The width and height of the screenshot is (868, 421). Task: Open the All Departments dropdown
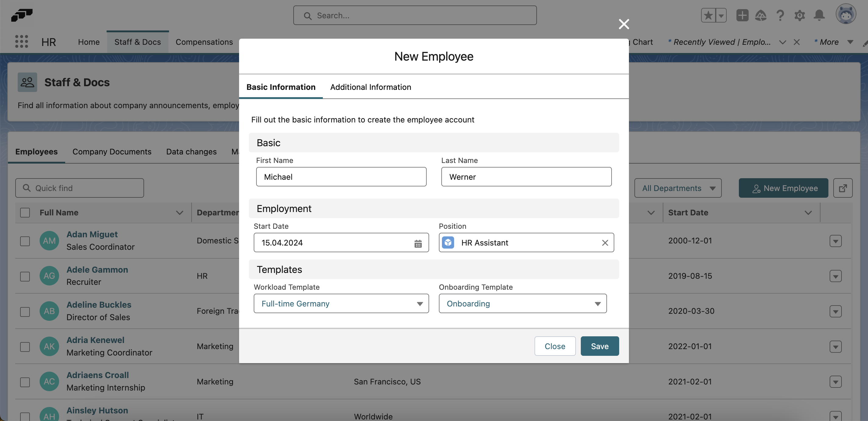pos(678,188)
